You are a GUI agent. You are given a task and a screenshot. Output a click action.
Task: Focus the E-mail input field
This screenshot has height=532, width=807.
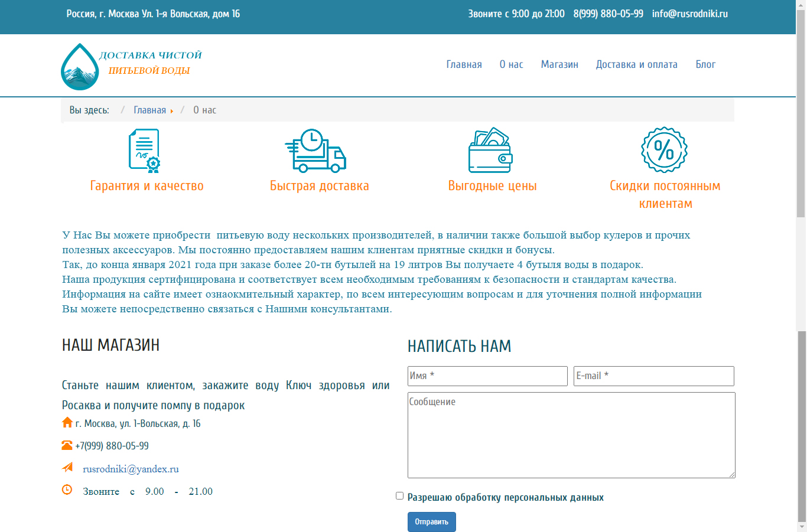[x=654, y=376]
